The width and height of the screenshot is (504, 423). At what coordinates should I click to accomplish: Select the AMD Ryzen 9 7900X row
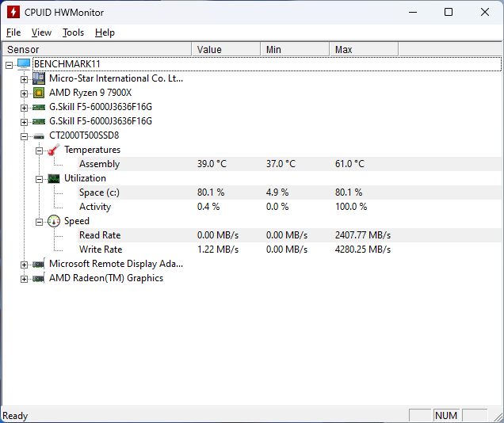tap(90, 93)
